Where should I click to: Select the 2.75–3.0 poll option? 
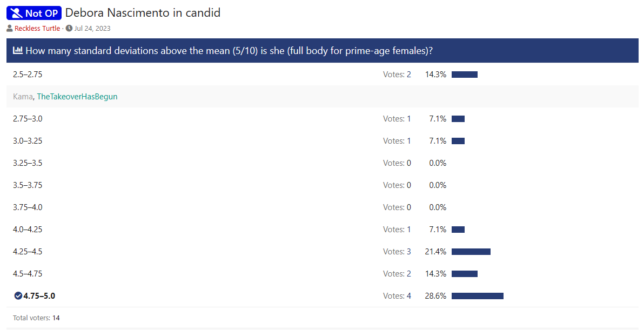pos(28,119)
